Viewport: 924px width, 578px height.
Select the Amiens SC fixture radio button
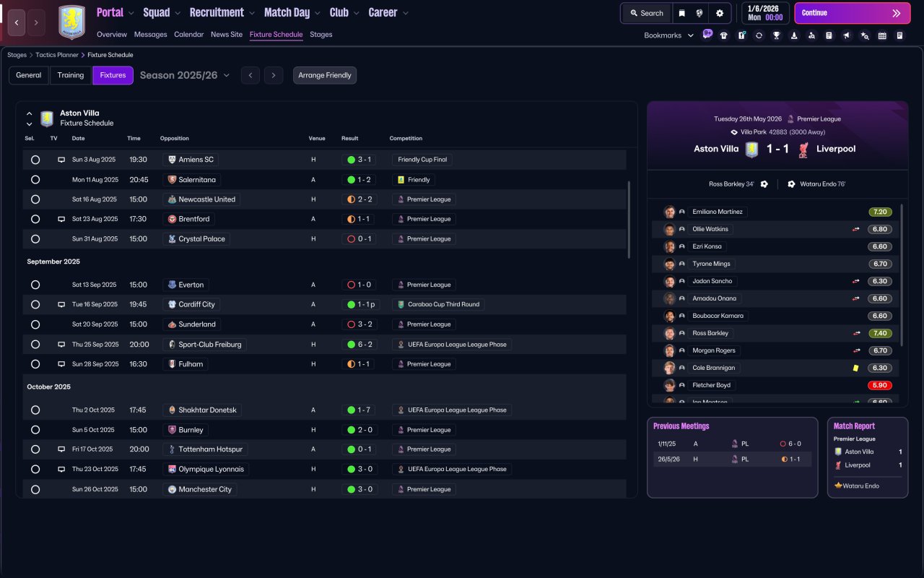pos(35,160)
